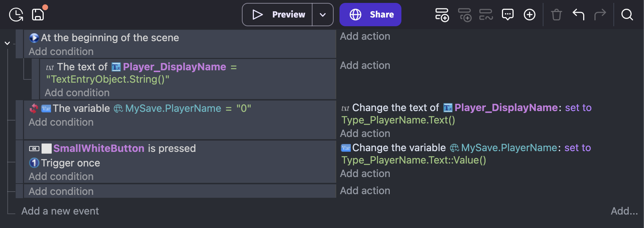
Task: Open the Add... menu at bottom right
Action: point(624,211)
